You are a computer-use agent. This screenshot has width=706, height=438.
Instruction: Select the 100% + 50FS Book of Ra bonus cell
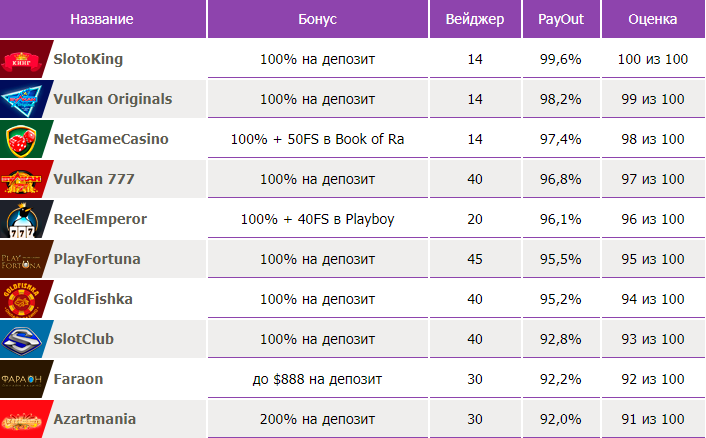(317, 139)
